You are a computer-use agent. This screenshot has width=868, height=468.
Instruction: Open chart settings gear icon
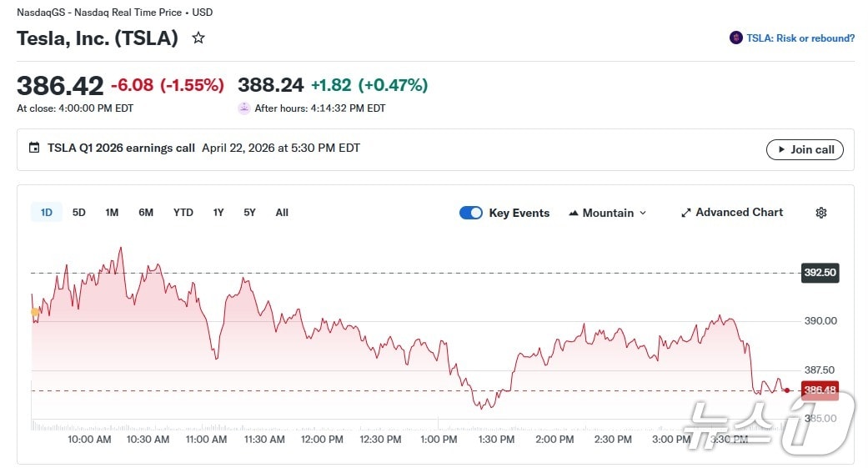[820, 213]
